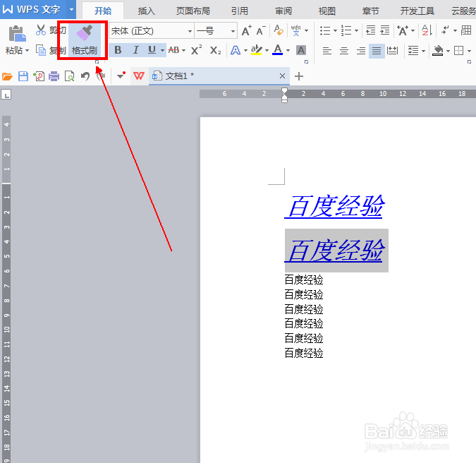Decrease paragraph indent
Screen dimensions: 476x463
(x=371, y=30)
